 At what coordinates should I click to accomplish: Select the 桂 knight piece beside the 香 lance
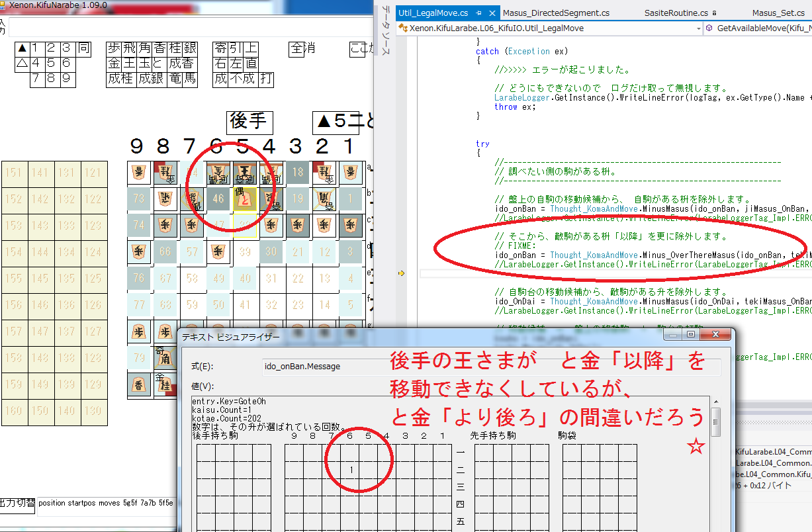pos(165,384)
